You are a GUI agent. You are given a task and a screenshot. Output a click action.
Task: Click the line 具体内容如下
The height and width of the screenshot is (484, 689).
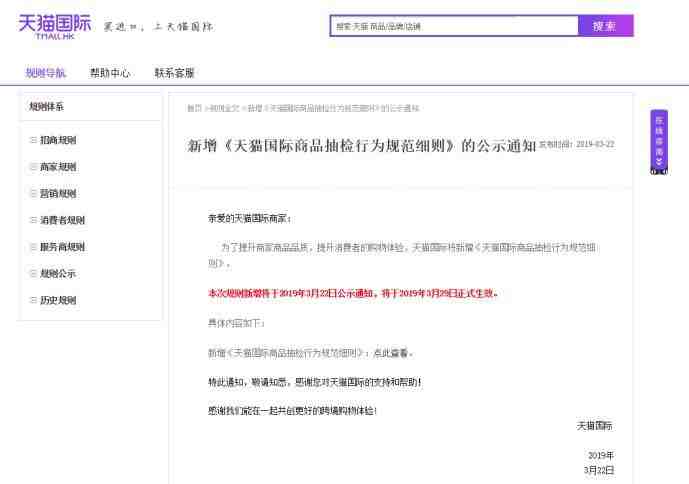click(x=236, y=324)
